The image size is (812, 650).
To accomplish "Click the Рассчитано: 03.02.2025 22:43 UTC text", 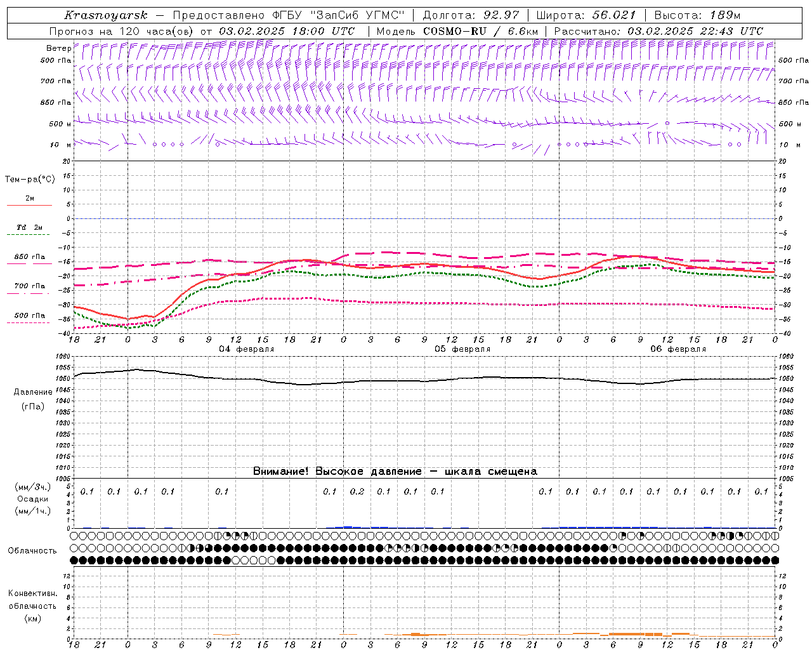I will 658,31.
